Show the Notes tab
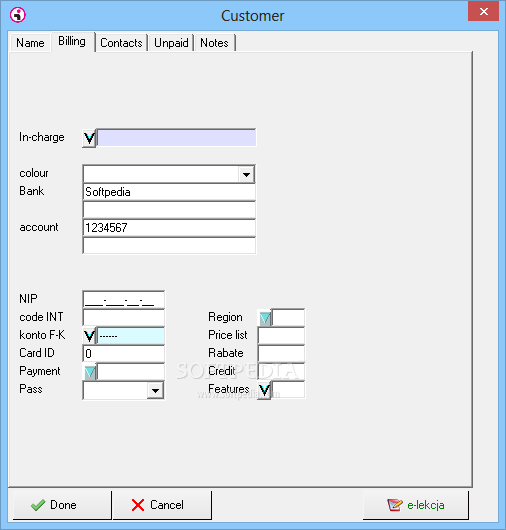Screen dimensions: 506x530 point(214,43)
